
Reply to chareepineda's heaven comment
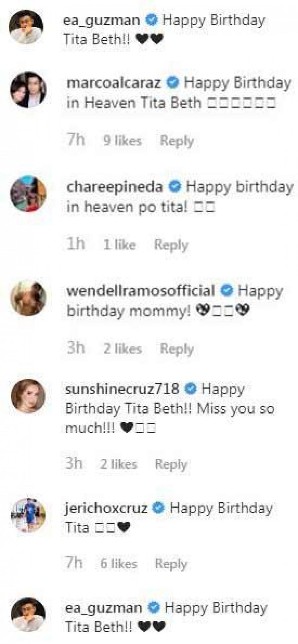(x=171, y=245)
